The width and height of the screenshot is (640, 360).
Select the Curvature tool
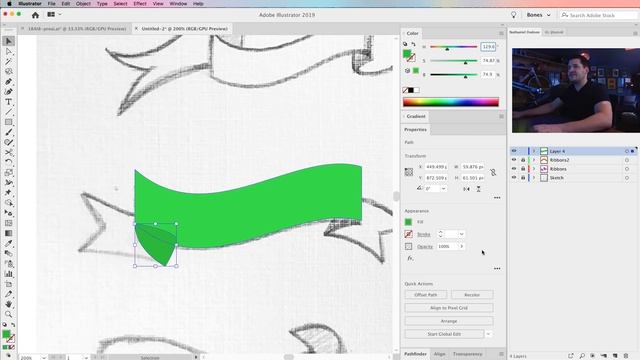(9, 92)
